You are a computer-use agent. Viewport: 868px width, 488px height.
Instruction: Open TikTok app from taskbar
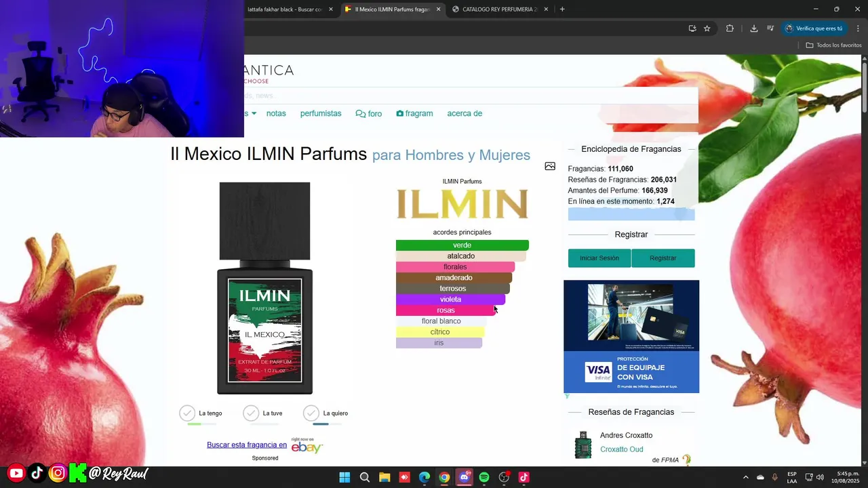pos(524,477)
